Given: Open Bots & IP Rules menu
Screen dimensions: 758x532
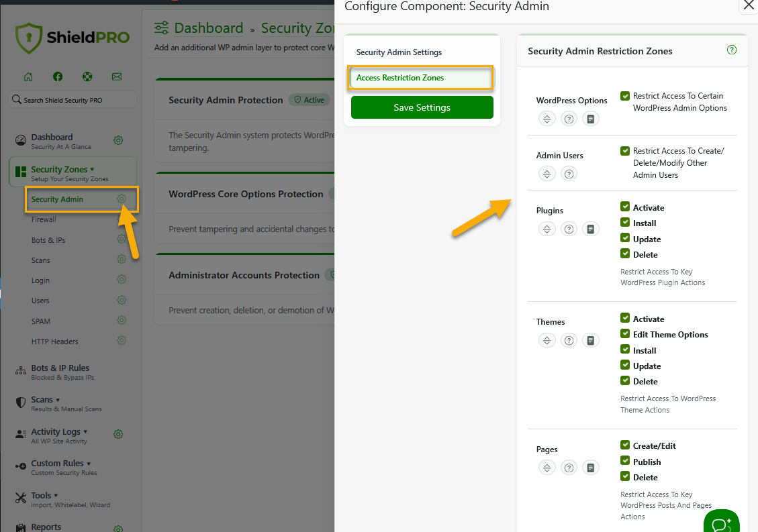Looking at the screenshot, I should tap(60, 372).
